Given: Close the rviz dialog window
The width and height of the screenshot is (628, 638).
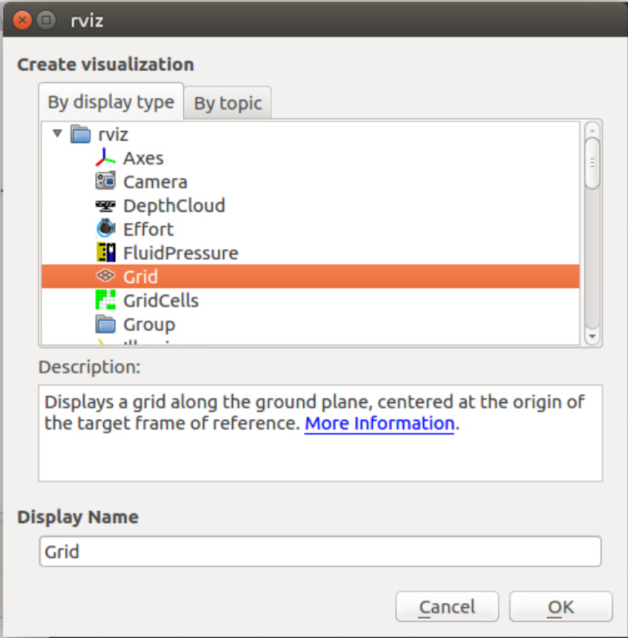Looking at the screenshot, I should point(22,20).
